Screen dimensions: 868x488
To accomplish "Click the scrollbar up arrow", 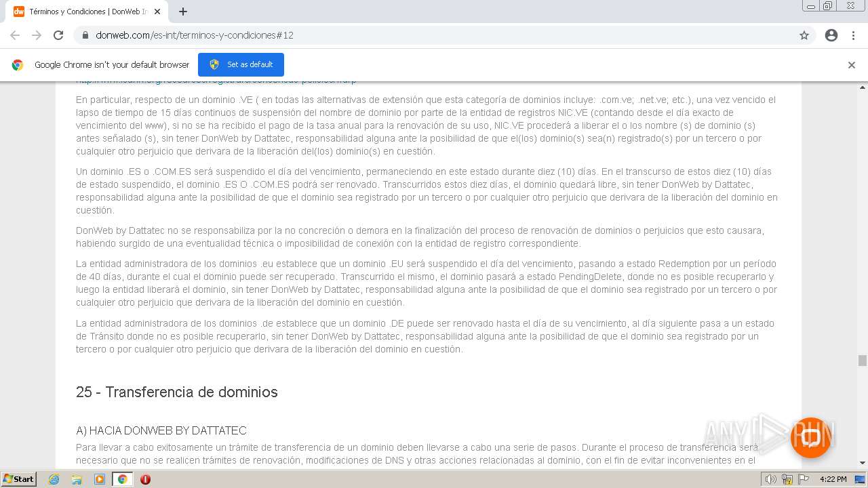I will pyautogui.click(x=863, y=87).
